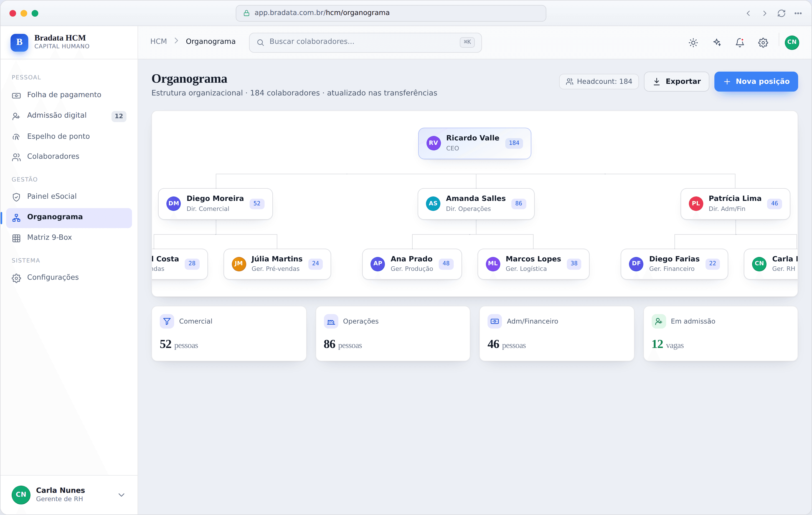Click the DF avatar of Diego Farias
Screen dimensions: 812x515
[x=636, y=264]
